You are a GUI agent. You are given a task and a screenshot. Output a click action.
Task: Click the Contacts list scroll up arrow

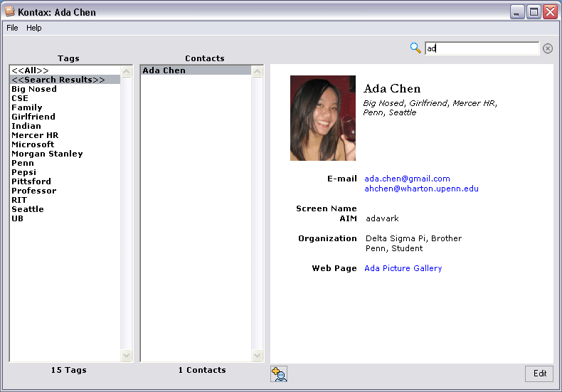tap(257, 72)
